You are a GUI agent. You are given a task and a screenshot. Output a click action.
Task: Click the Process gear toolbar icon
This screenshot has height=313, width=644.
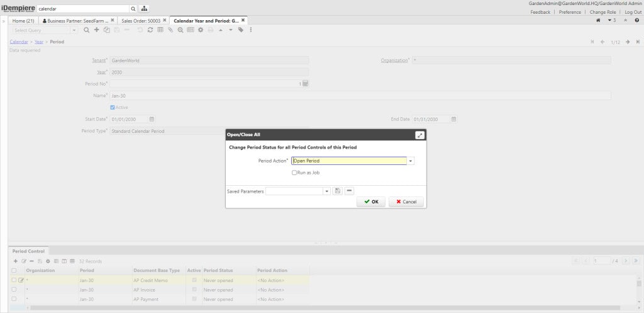[x=201, y=30]
